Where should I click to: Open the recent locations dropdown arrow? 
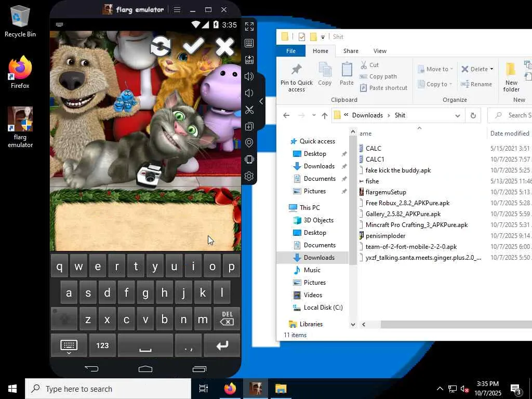point(314,115)
